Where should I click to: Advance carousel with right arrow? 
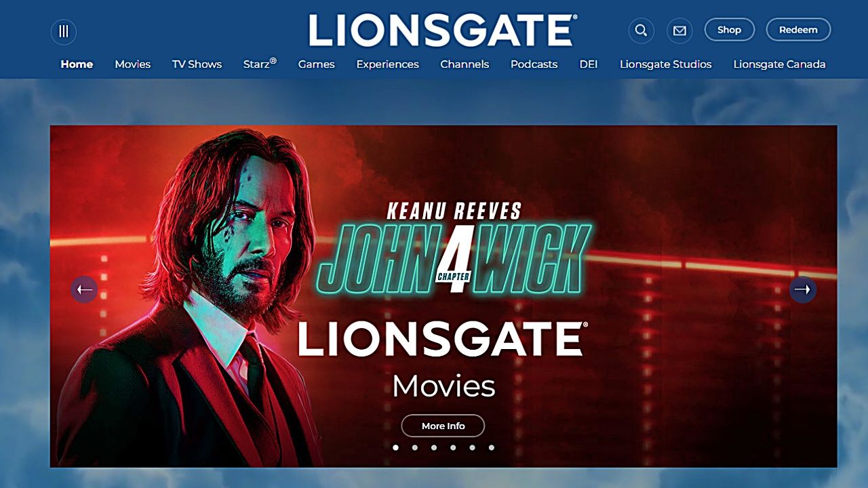803,289
